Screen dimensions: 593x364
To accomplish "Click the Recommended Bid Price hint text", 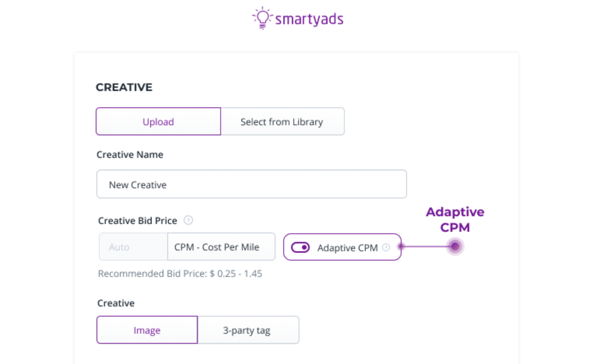I will tap(180, 273).
